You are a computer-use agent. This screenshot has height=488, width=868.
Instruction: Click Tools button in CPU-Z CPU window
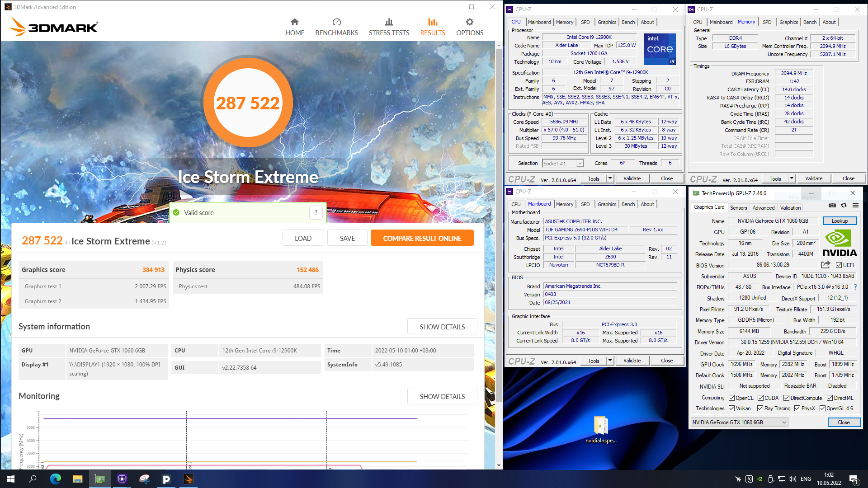[594, 178]
